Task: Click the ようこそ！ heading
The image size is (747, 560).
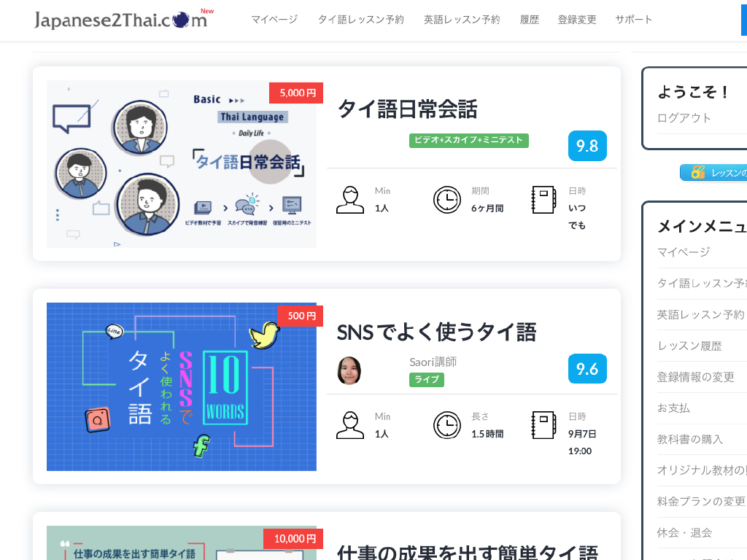Action: tap(693, 91)
